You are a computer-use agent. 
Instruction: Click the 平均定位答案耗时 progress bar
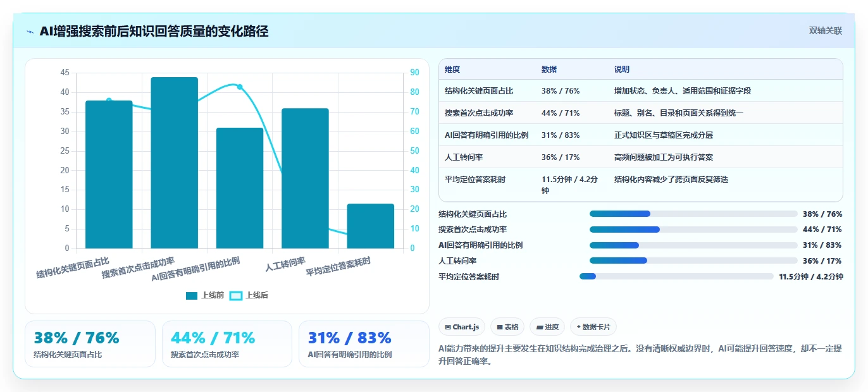pos(676,276)
